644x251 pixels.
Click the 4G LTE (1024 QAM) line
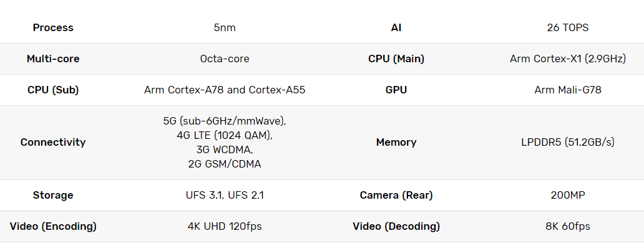(225, 135)
